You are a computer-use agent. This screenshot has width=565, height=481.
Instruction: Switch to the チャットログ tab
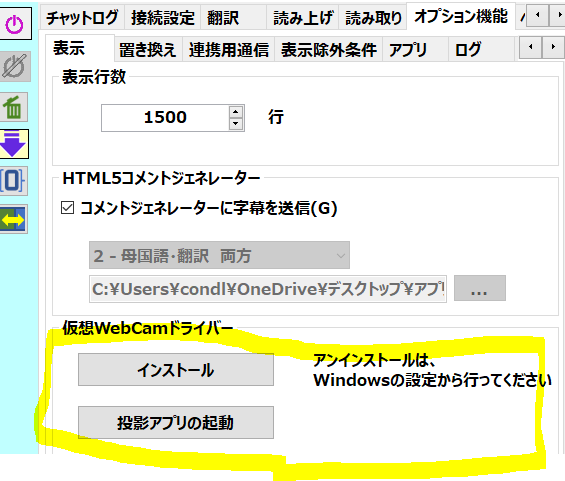pos(82,17)
